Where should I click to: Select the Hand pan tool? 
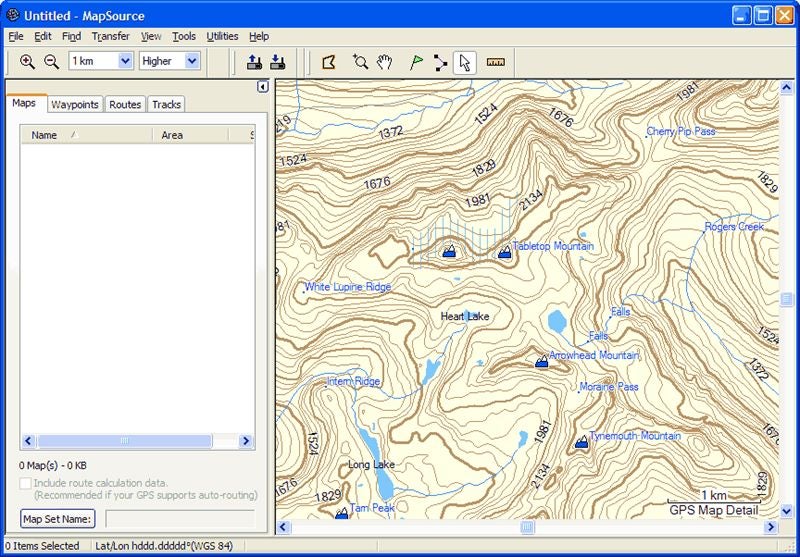point(384,62)
